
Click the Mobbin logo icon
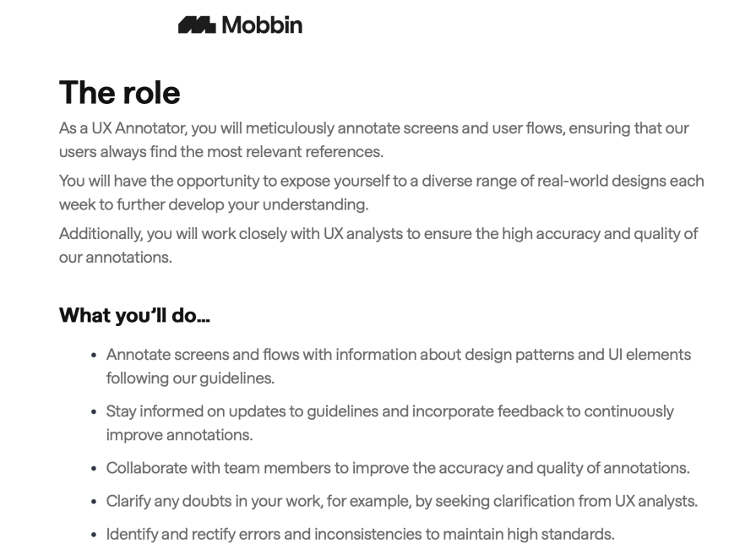pos(197,25)
